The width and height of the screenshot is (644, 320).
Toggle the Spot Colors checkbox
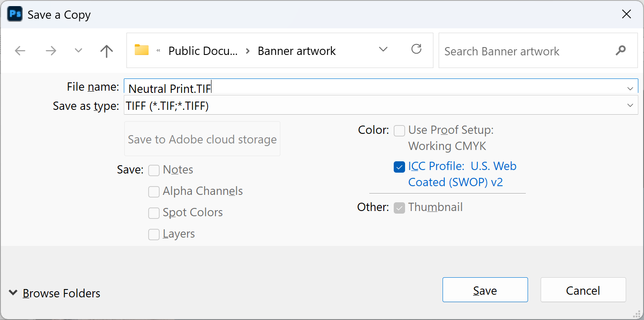pos(154,213)
